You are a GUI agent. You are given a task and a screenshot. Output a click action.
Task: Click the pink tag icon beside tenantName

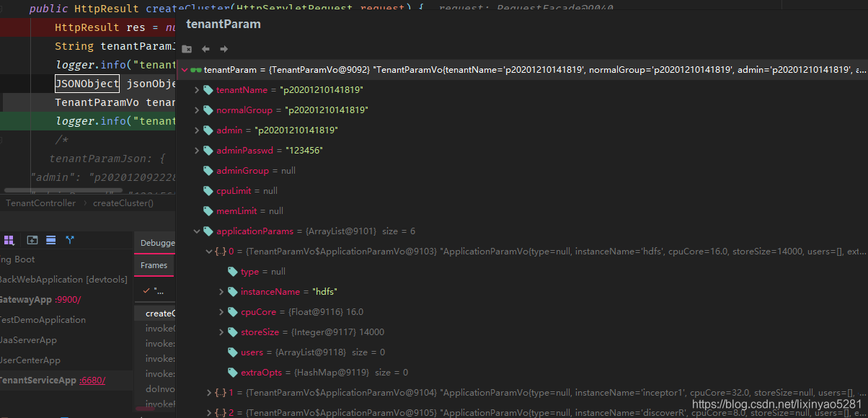[x=209, y=91]
